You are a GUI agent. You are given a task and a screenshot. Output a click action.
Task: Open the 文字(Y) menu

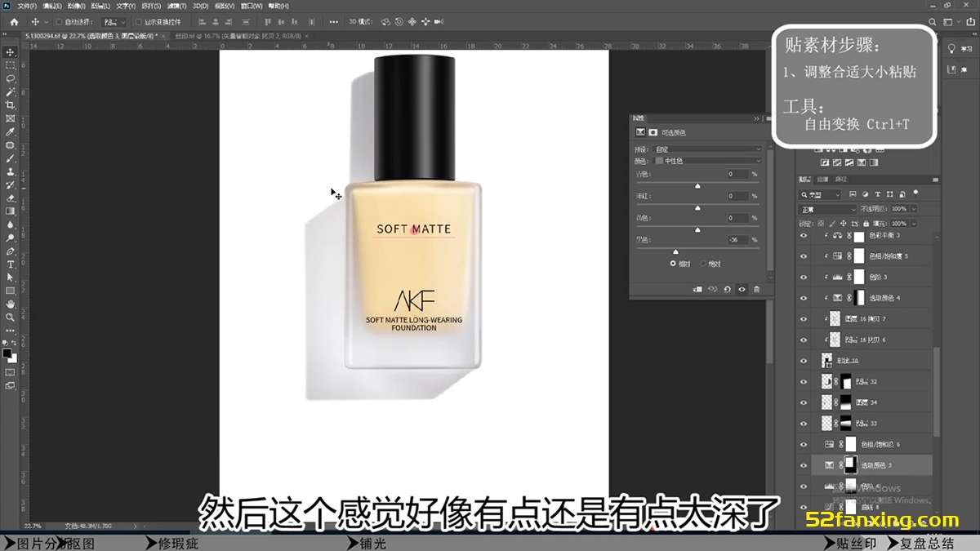tap(126, 6)
